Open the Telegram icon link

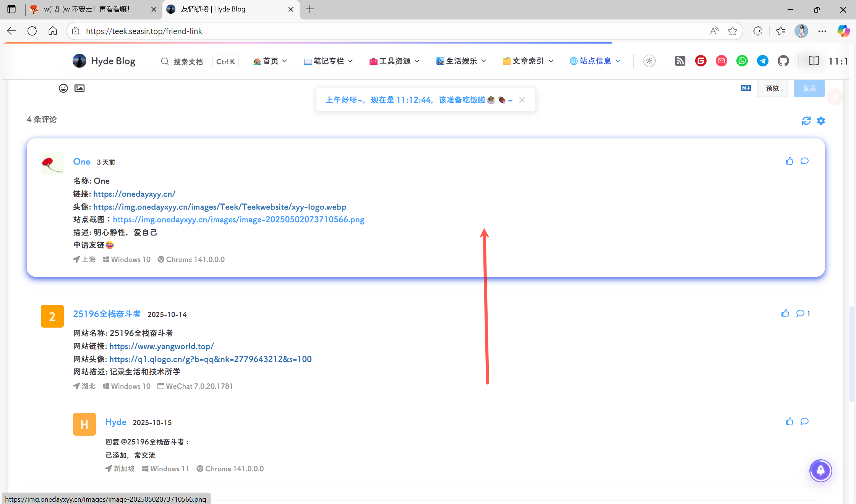(762, 61)
